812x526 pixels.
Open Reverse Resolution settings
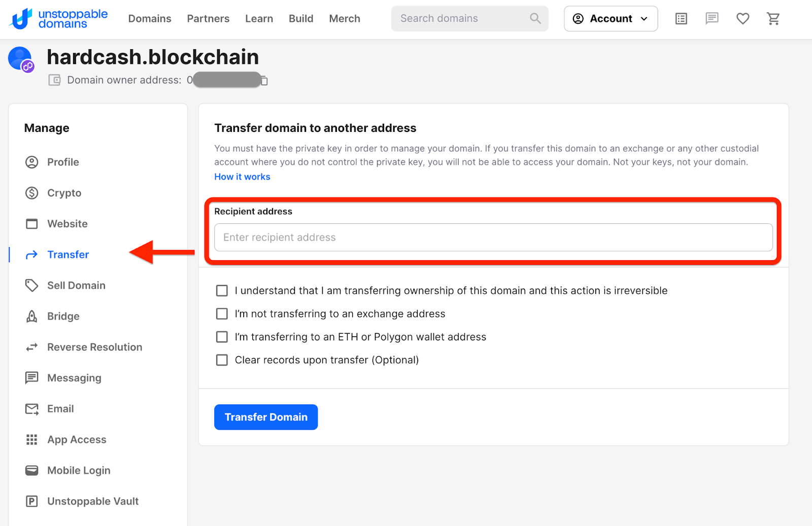pyautogui.click(x=94, y=347)
